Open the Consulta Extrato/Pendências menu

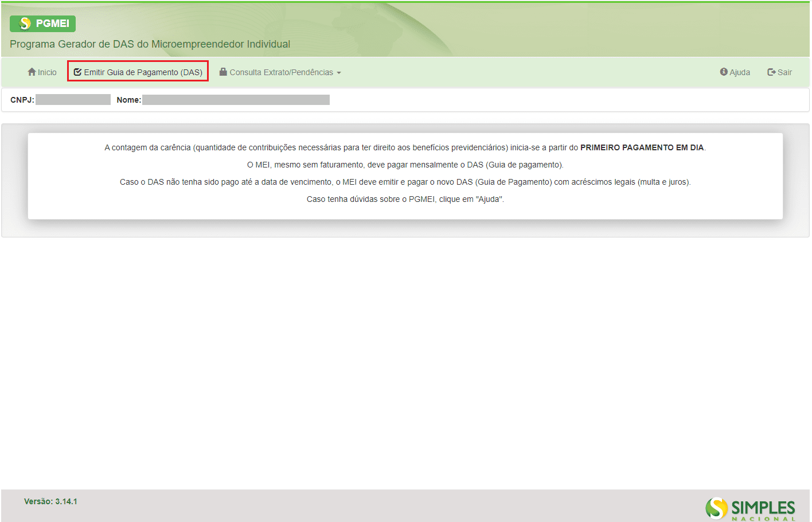(x=281, y=72)
